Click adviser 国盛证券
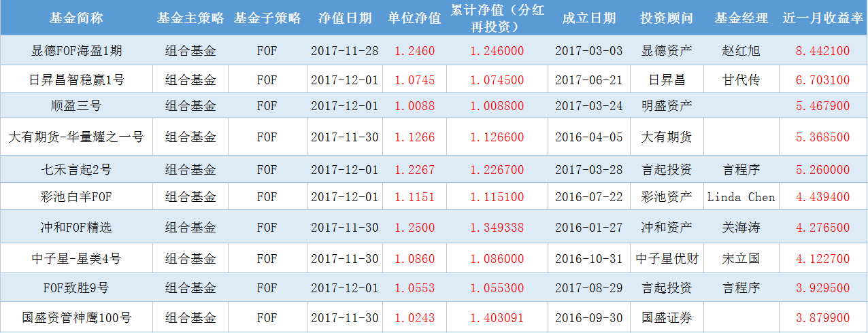The height and width of the screenshot is (333, 868). [x=667, y=317]
